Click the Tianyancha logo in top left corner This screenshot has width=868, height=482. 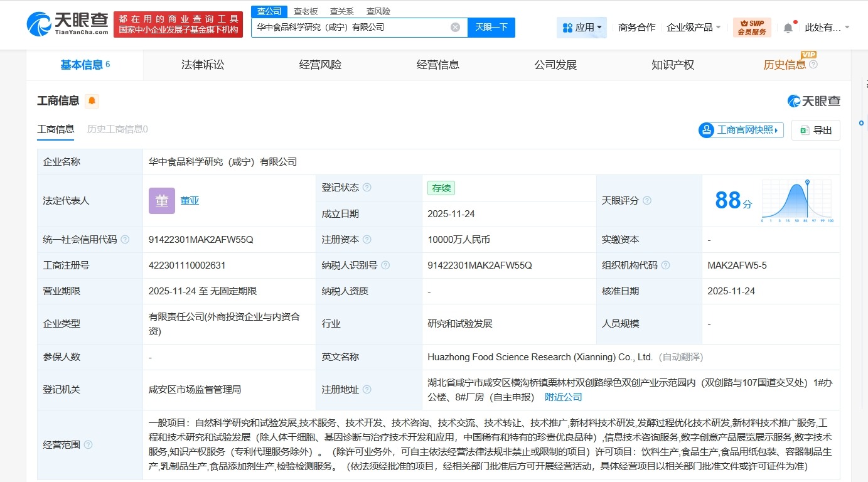(x=66, y=25)
